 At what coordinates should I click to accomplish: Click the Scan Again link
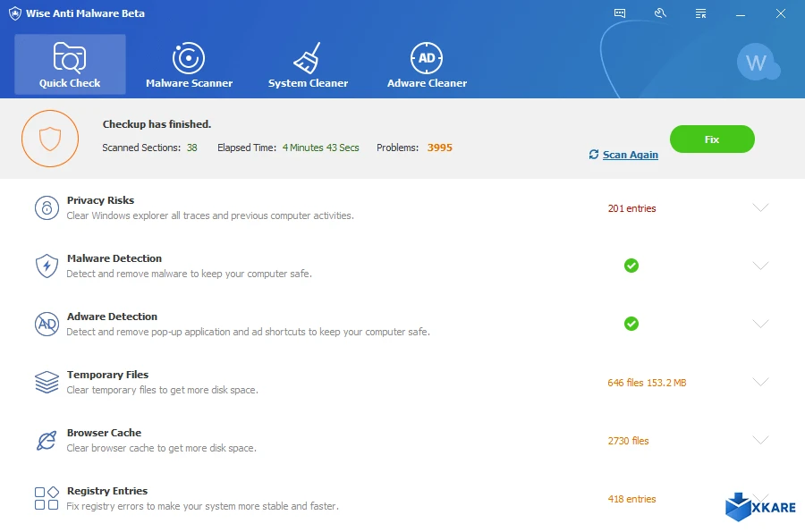pos(630,155)
